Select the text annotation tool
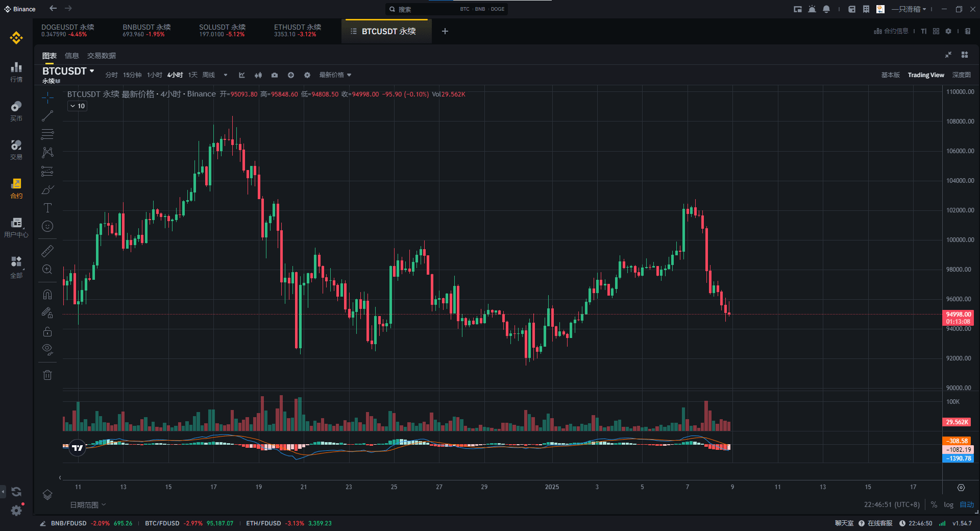This screenshot has height=531, width=980. pyautogui.click(x=47, y=208)
